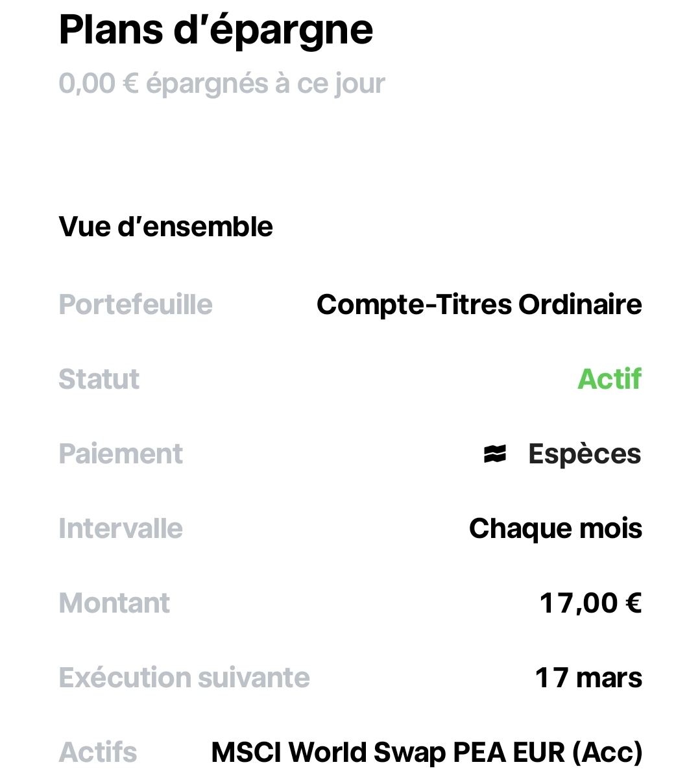Click the cash icon beside Espèces
The height and width of the screenshot is (782, 700).
(494, 455)
